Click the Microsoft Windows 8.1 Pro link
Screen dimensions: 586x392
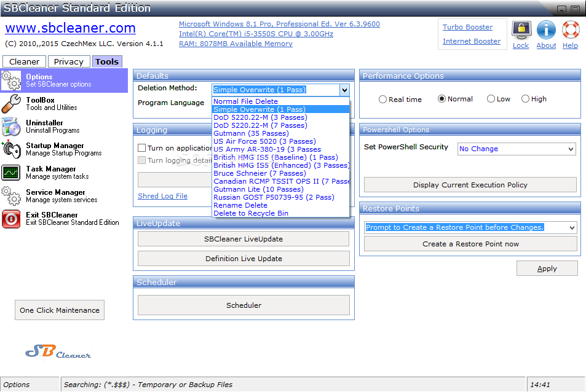pos(279,24)
